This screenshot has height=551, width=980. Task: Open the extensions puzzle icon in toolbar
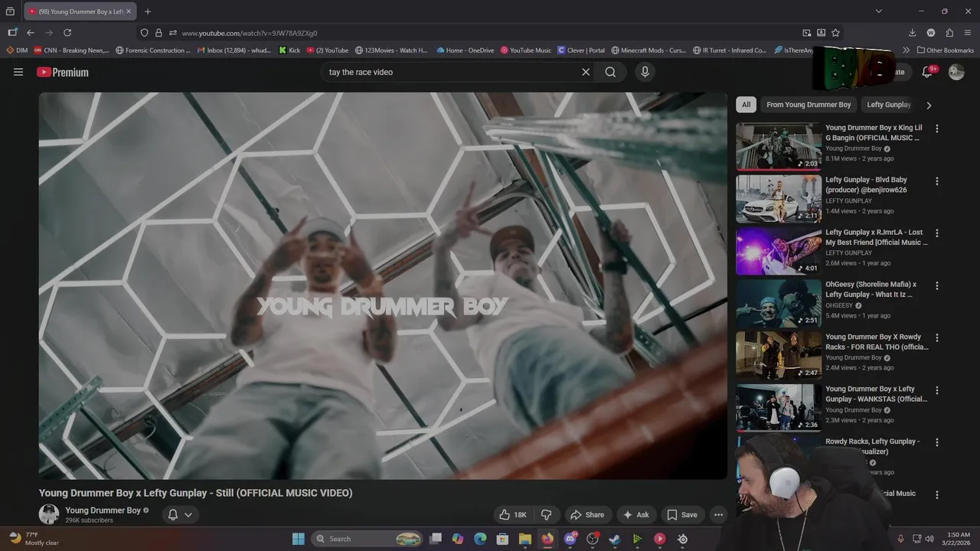(949, 33)
